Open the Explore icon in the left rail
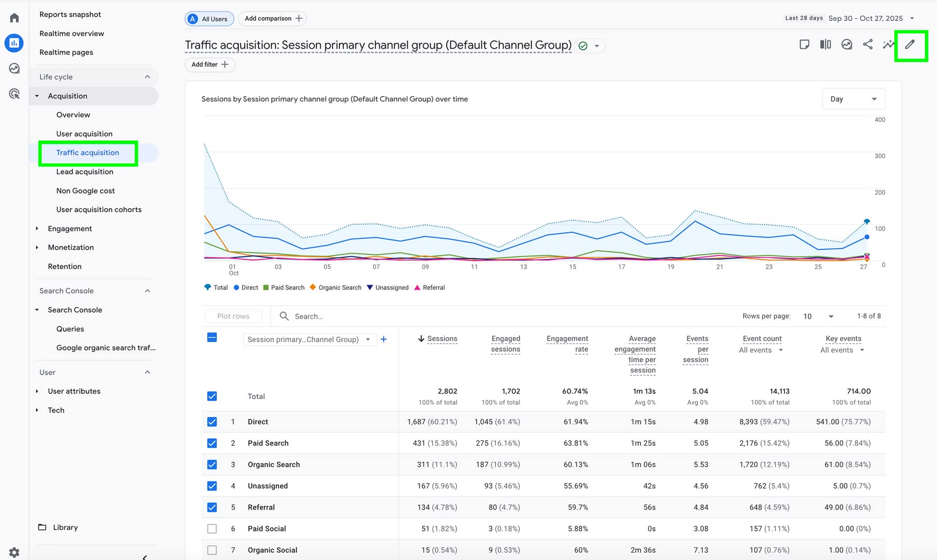This screenshot has height=560, width=937. (14, 68)
